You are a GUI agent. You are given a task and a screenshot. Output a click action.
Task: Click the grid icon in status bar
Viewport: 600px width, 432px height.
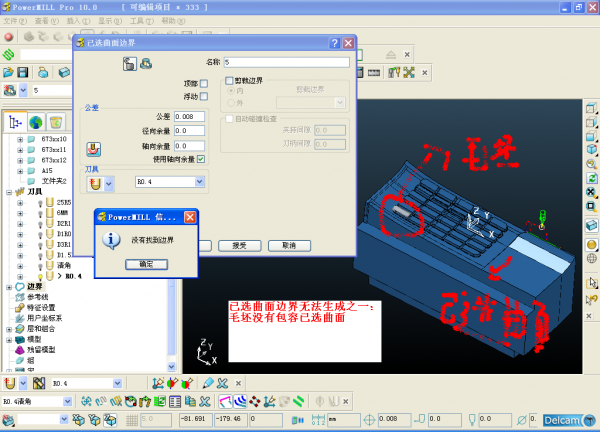(132, 420)
